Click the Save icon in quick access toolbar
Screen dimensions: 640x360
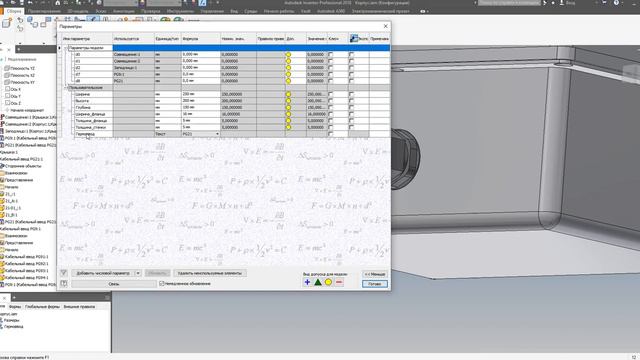point(21,3)
